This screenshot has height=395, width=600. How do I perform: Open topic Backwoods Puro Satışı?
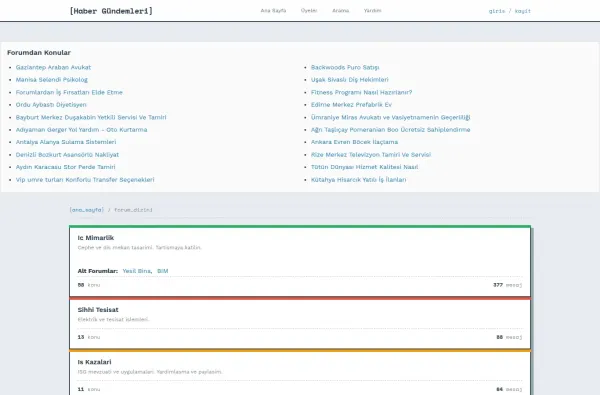point(345,67)
